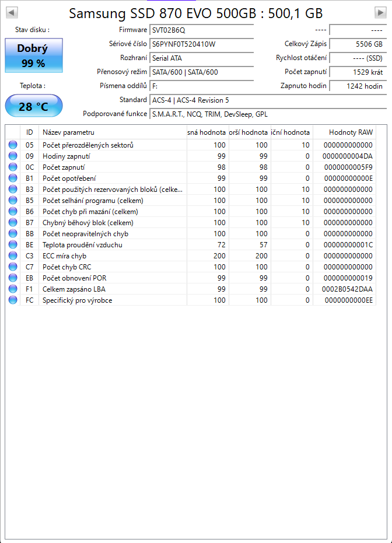
Task: Select row Počet neopravitelných chyb
Action: tap(191, 233)
